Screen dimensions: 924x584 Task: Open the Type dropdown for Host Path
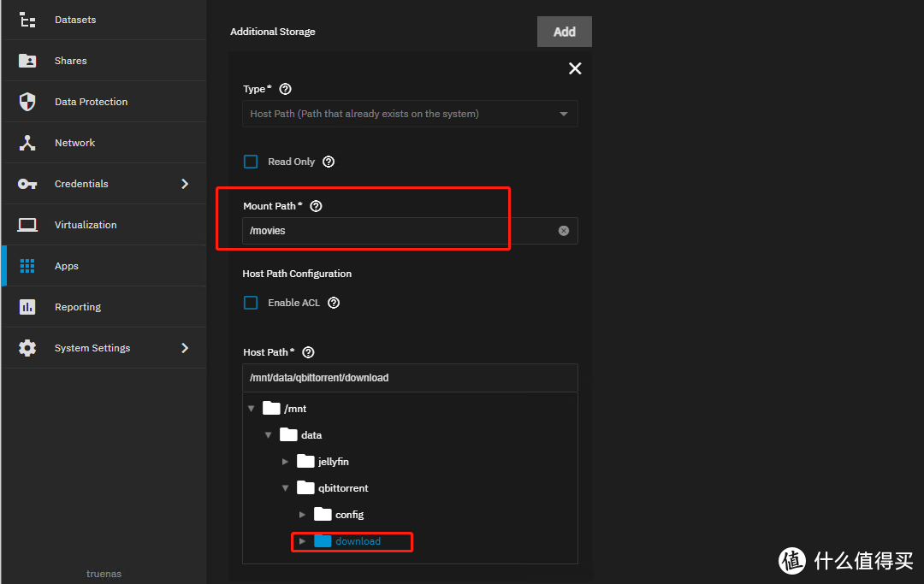pos(410,114)
